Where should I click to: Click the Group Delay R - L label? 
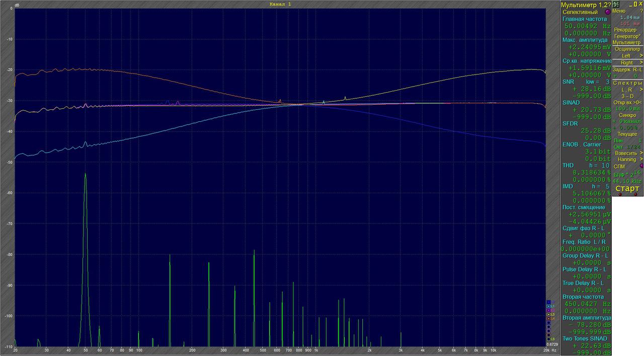pos(585,256)
